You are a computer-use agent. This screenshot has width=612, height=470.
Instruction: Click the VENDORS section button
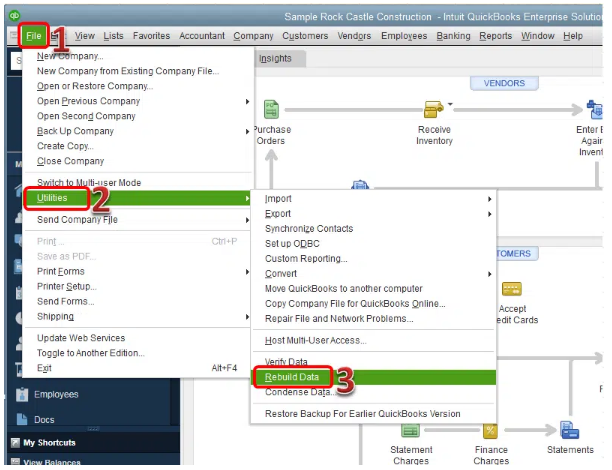pyautogui.click(x=504, y=83)
